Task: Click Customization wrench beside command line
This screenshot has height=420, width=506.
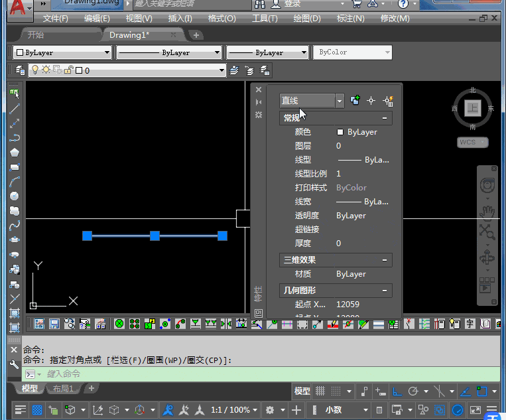Action: [14, 365]
